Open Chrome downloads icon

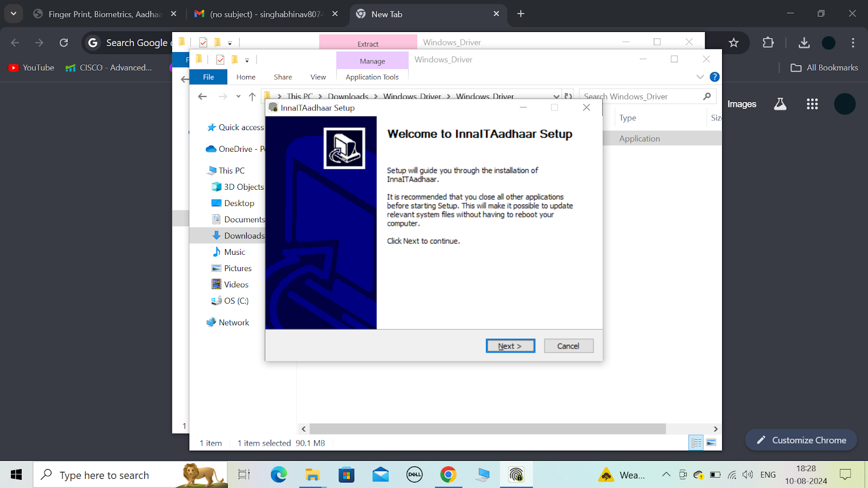pos(804,43)
